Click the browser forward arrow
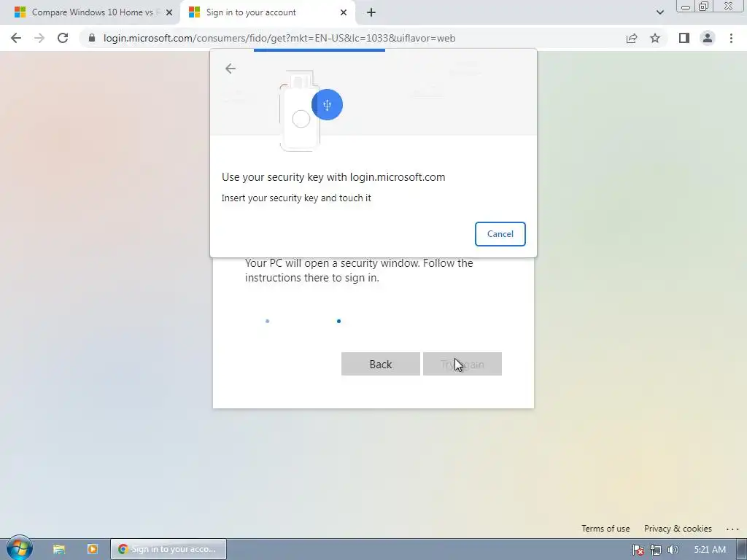 pos(39,38)
